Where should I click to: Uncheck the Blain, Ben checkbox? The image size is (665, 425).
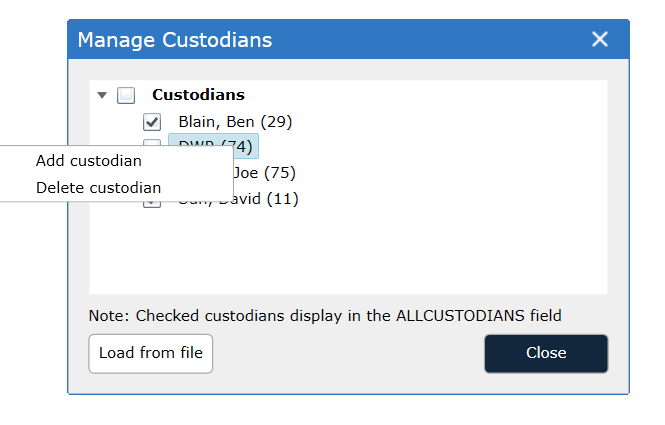[x=152, y=122]
